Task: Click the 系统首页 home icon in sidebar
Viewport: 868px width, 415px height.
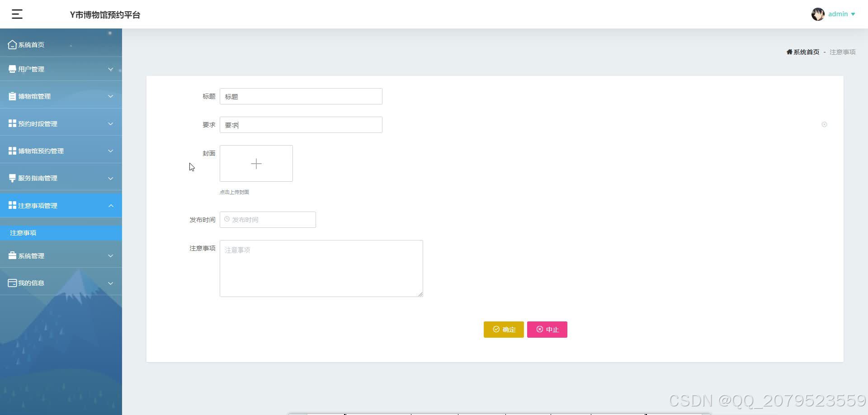Action: 12,44
